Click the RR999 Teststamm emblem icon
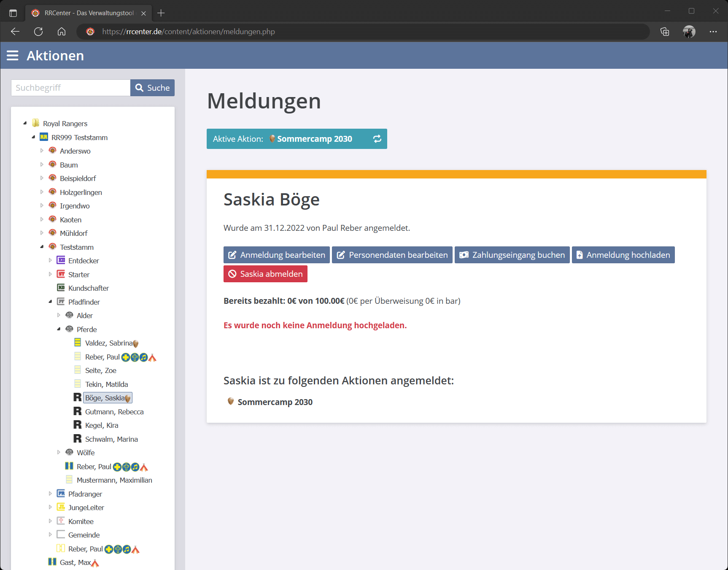The width and height of the screenshot is (728, 570). [x=44, y=137]
